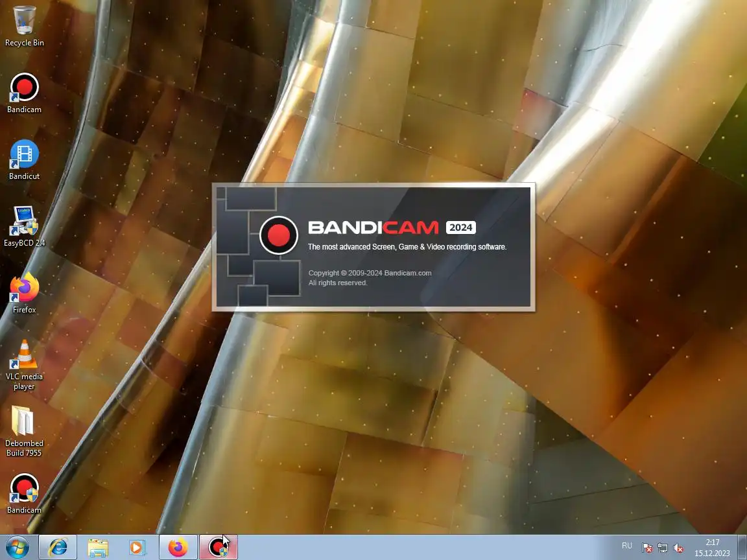The width and height of the screenshot is (747, 560).
Task: Open Windows Explorer from the taskbar
Action: pyautogui.click(x=98, y=548)
